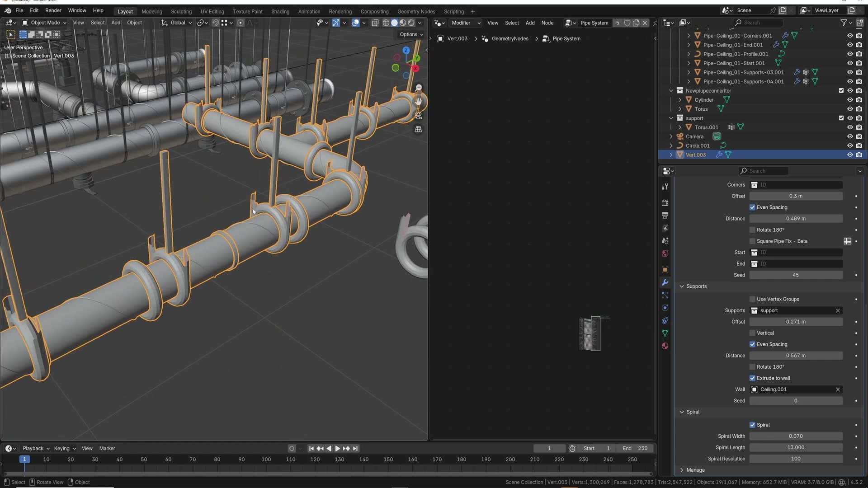Switch perspective/orthographic grid gizmo icon
Viewport: 868px width, 488px height.
coord(419,129)
